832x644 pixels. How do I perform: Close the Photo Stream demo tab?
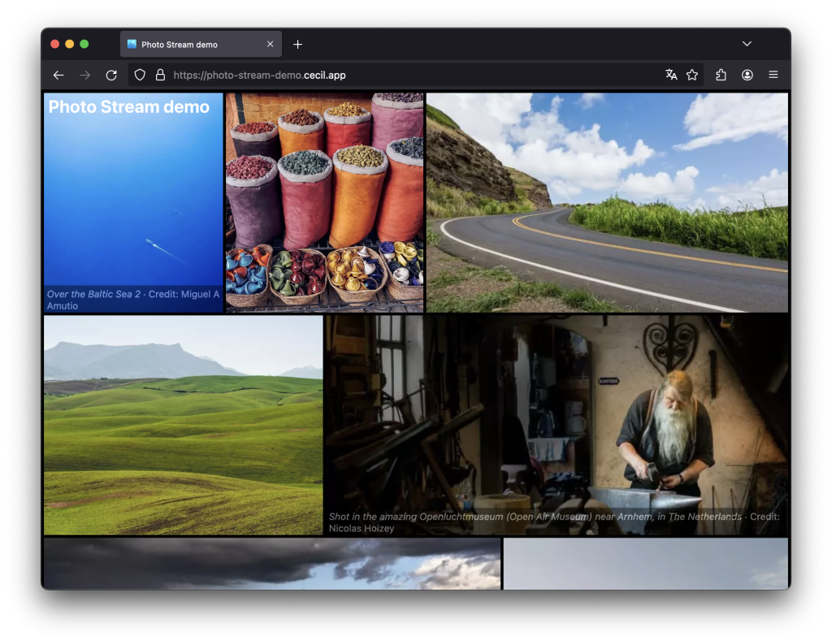pyautogui.click(x=271, y=44)
